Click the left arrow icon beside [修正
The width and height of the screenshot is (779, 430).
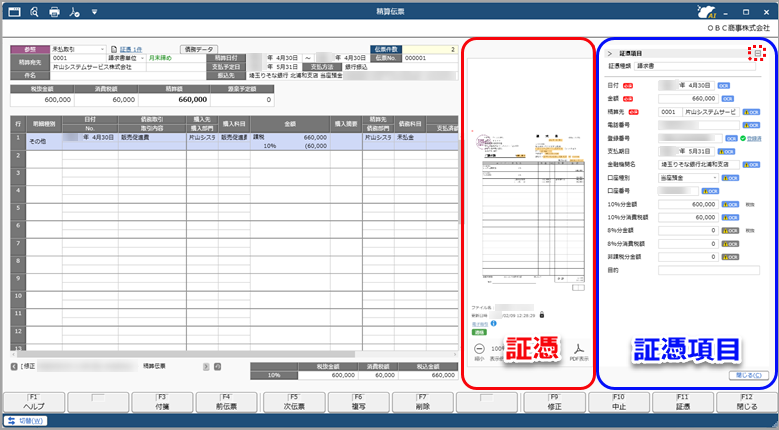(x=14, y=366)
